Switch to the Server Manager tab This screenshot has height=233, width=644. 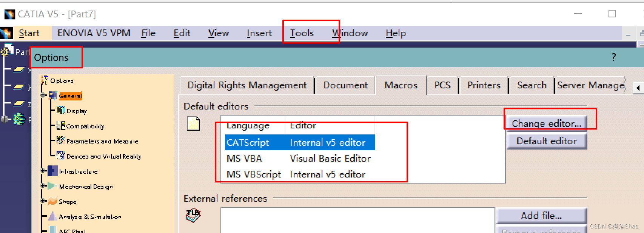click(590, 85)
